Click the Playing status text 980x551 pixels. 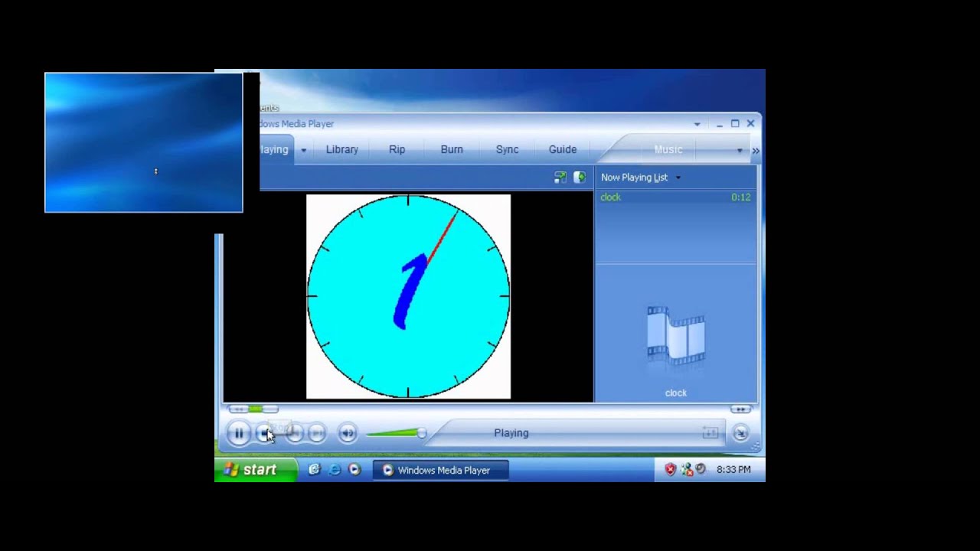point(511,433)
